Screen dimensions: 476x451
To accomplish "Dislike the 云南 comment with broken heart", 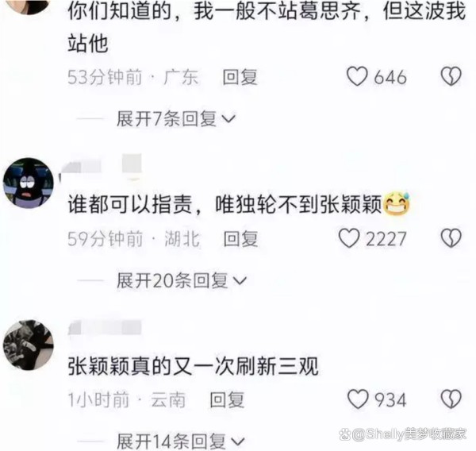I will click(451, 399).
